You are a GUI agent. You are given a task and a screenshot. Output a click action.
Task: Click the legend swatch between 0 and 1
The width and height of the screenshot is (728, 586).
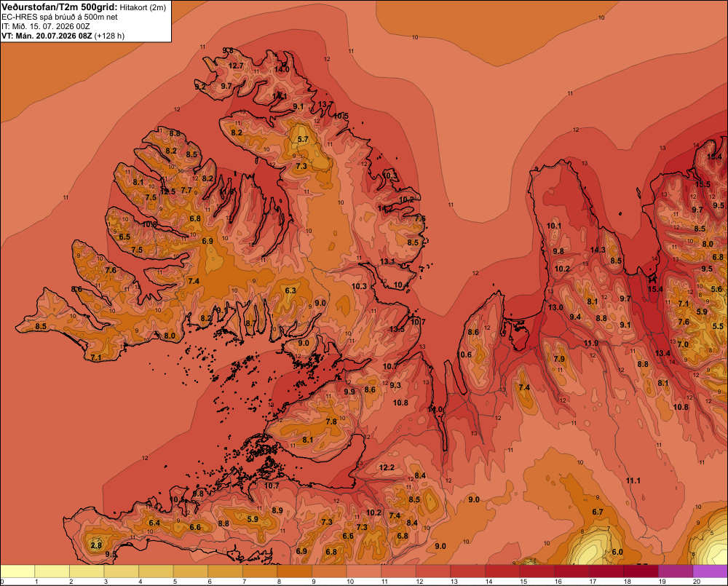(x=17, y=571)
